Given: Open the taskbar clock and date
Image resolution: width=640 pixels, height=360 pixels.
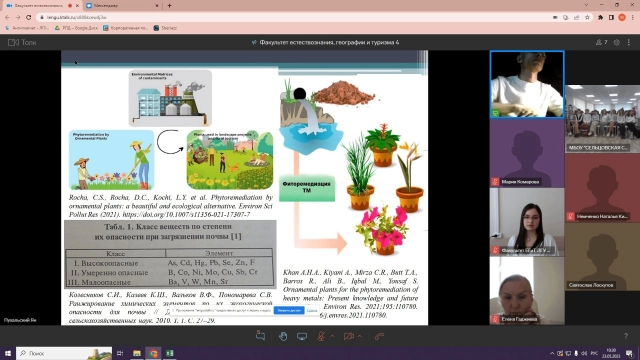Looking at the screenshot, I should [611, 353].
